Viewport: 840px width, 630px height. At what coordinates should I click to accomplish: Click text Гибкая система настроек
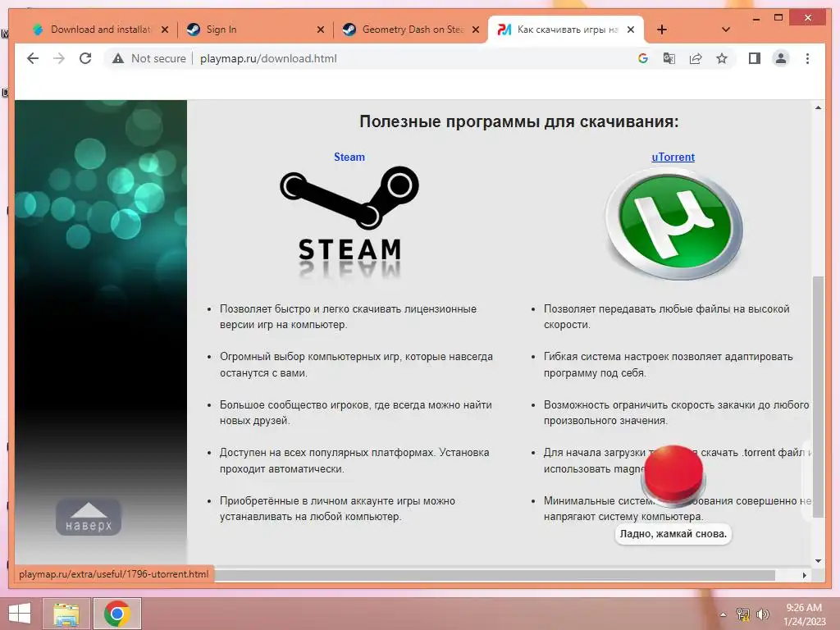click(x=668, y=364)
